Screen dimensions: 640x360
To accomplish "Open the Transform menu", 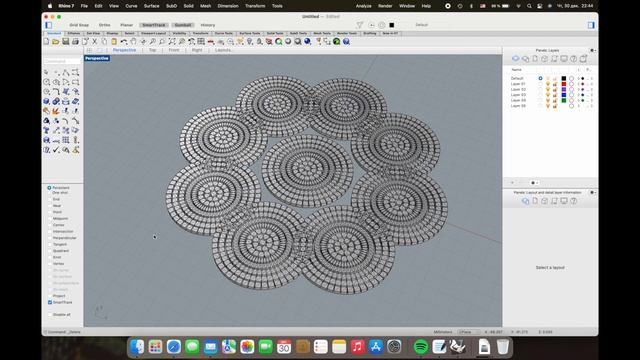I will [255, 6].
